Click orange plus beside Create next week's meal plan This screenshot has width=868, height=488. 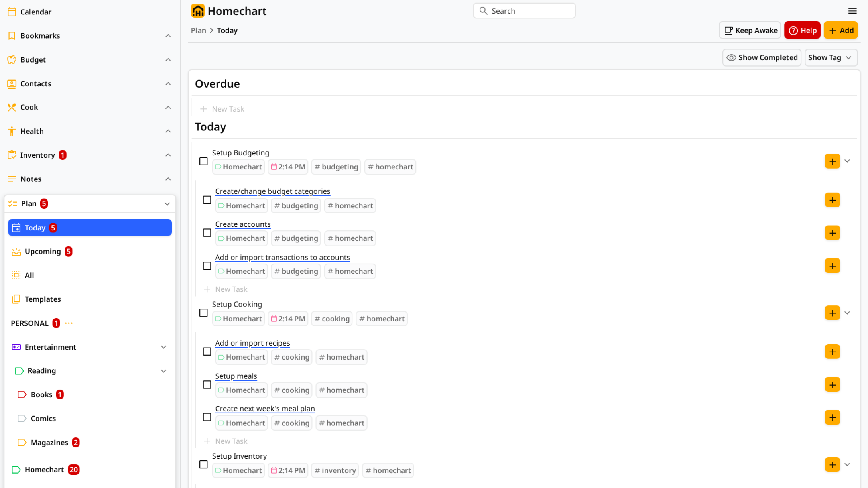coord(832,417)
